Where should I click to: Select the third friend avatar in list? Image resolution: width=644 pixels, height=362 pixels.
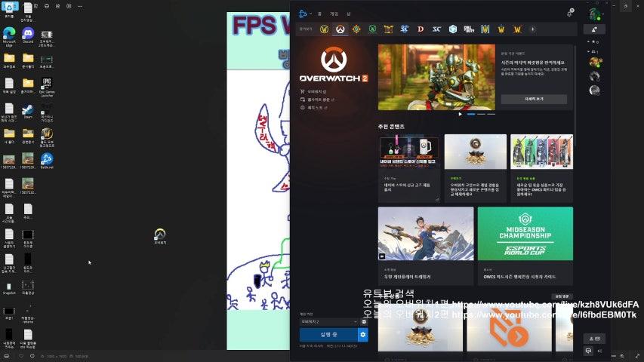pos(594,90)
